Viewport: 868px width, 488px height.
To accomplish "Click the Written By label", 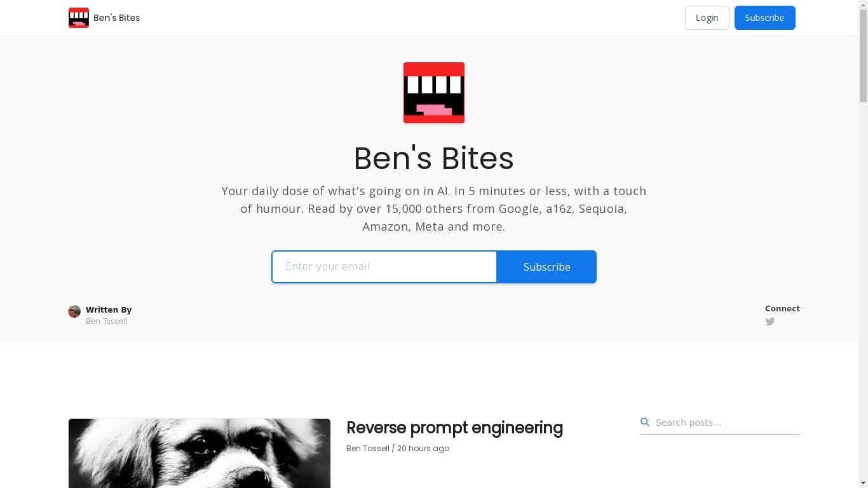I will [109, 310].
